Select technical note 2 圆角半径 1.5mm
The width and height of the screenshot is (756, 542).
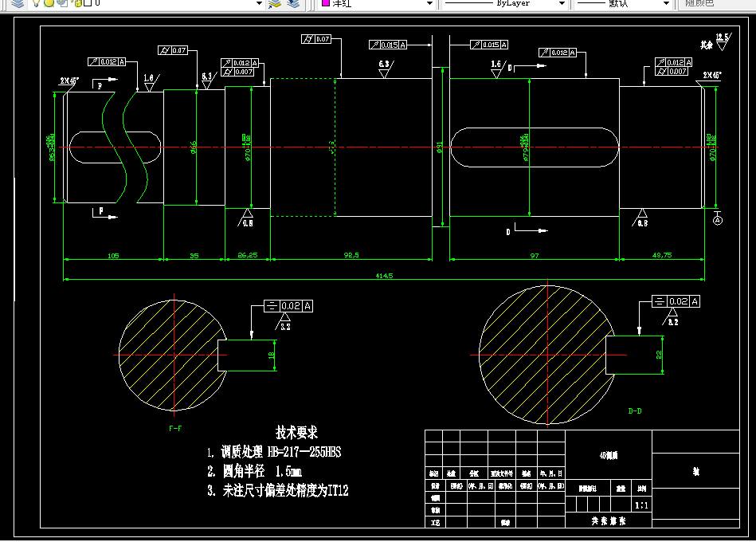pyautogui.click(x=255, y=471)
